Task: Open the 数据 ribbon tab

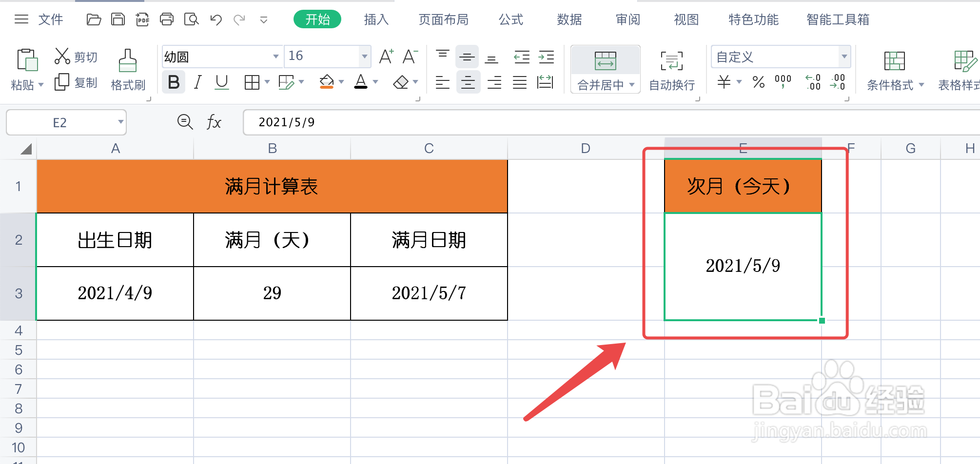Action: [568, 19]
